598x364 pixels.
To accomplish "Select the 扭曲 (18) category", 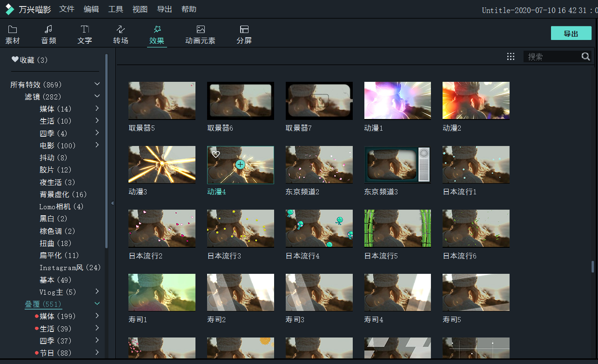I will [55, 243].
